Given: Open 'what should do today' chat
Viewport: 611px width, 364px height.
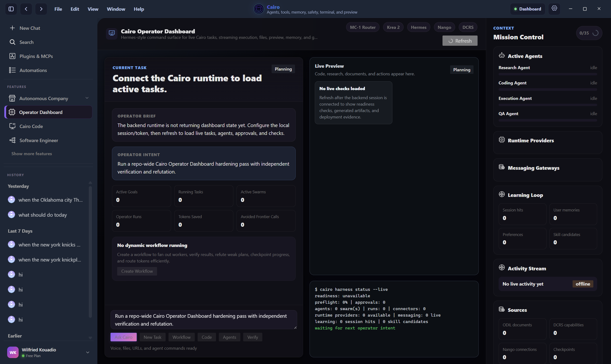Looking at the screenshot, I should tap(47, 215).
